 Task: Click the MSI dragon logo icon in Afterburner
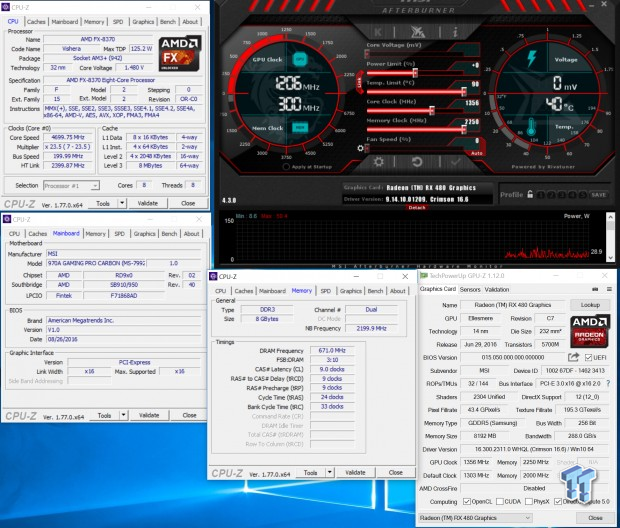pyautogui.click(x=417, y=32)
